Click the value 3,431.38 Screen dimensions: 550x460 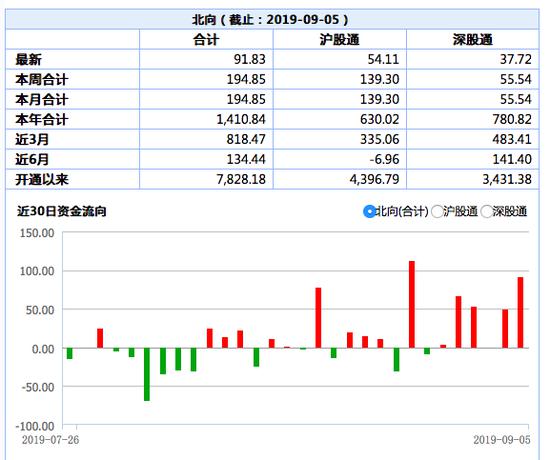click(507, 179)
